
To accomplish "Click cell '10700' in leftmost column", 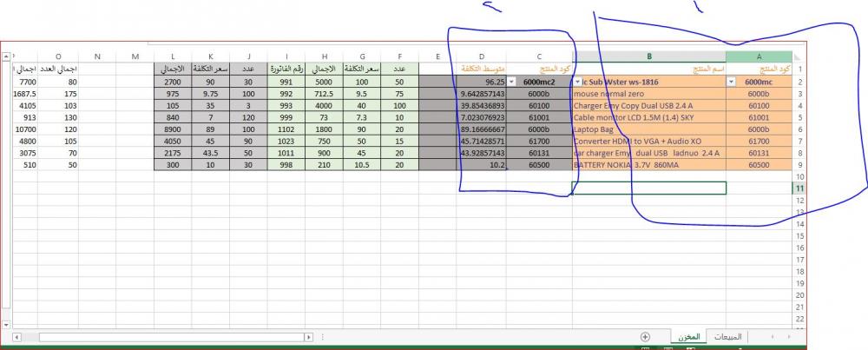I will pos(25,129).
